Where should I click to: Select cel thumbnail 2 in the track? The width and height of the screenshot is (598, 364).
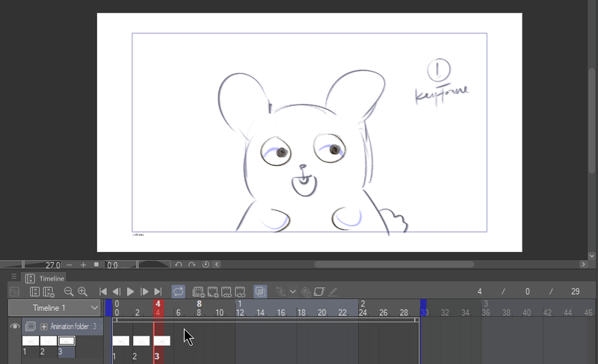141,341
